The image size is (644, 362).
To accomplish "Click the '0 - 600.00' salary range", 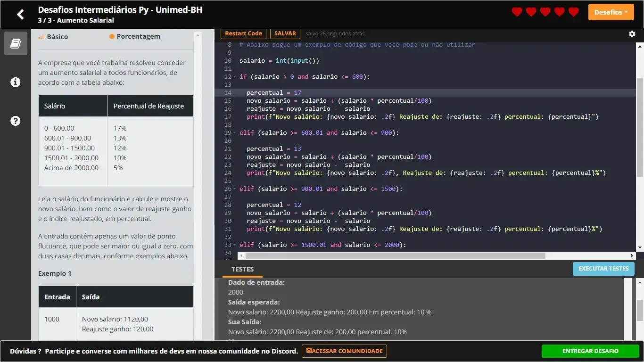I will point(59,128).
